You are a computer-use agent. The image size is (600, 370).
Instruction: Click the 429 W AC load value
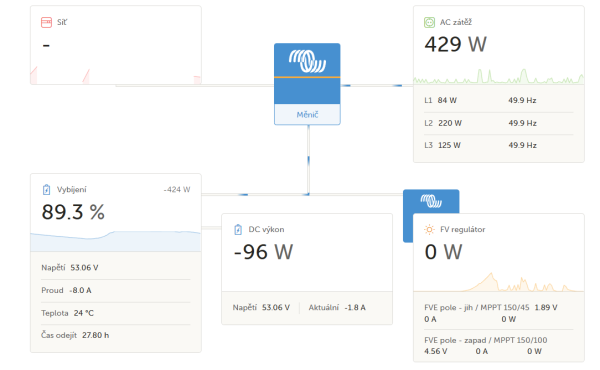click(x=455, y=44)
